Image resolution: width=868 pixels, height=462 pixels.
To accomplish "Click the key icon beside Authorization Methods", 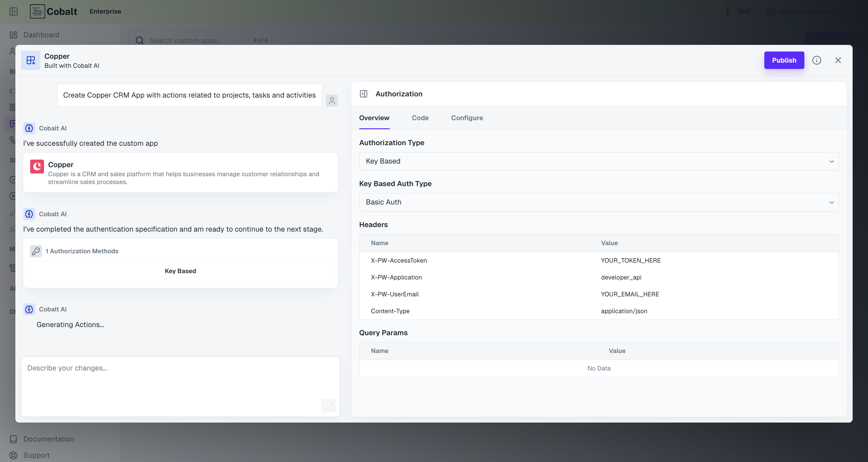I will 36,251.
